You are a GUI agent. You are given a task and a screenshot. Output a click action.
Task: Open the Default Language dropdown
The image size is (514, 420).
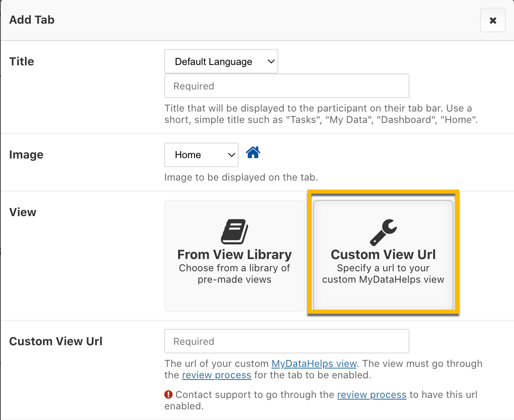(221, 61)
